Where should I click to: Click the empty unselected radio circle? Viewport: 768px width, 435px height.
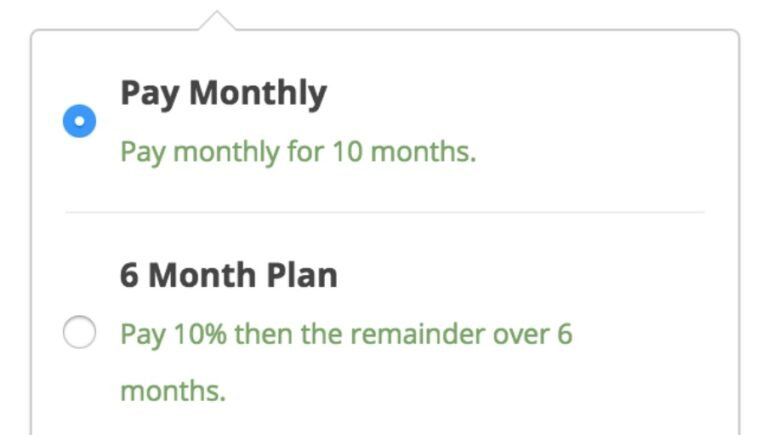[x=79, y=333]
